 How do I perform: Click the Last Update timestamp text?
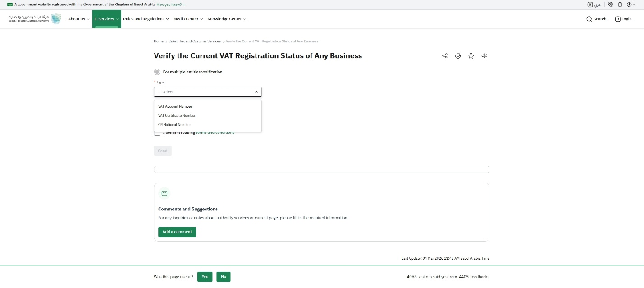tap(445, 259)
